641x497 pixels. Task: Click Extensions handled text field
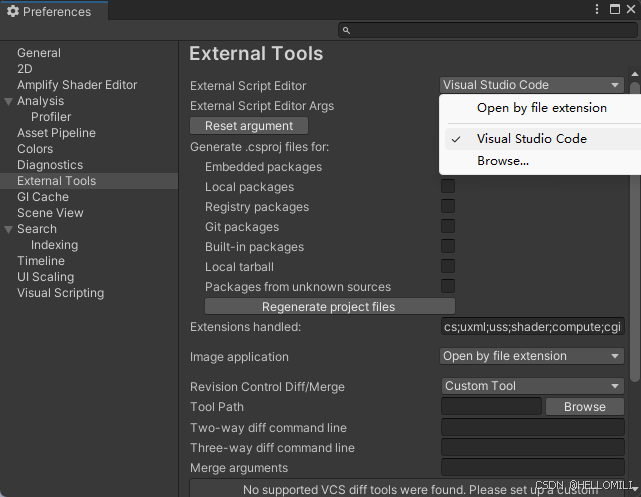point(533,327)
